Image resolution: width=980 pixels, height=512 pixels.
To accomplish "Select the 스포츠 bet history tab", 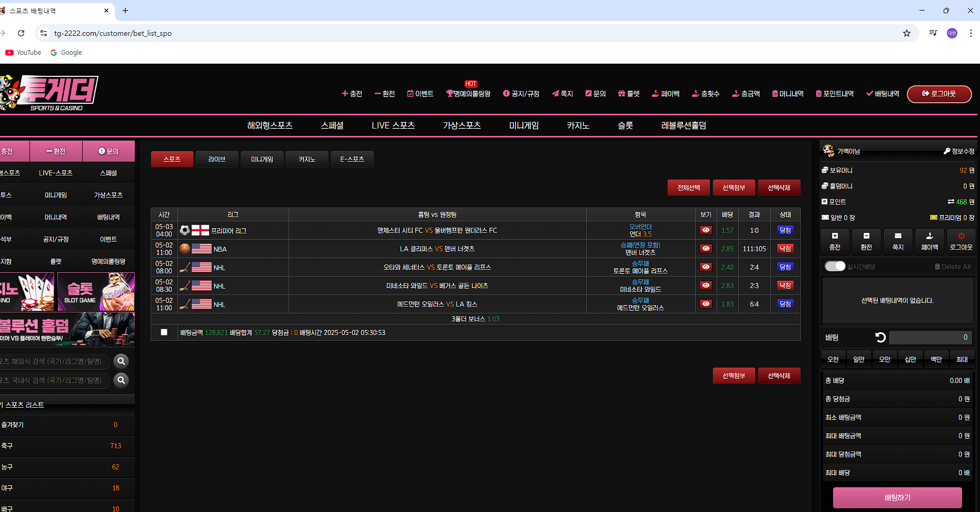I will click(172, 159).
